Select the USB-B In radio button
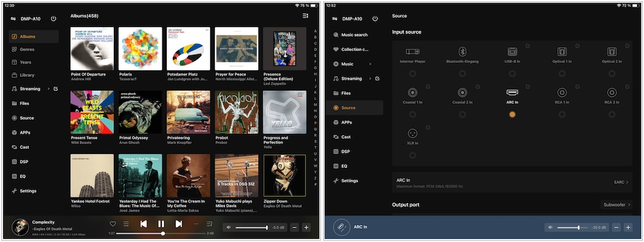The width and height of the screenshot is (644, 242). point(512,74)
